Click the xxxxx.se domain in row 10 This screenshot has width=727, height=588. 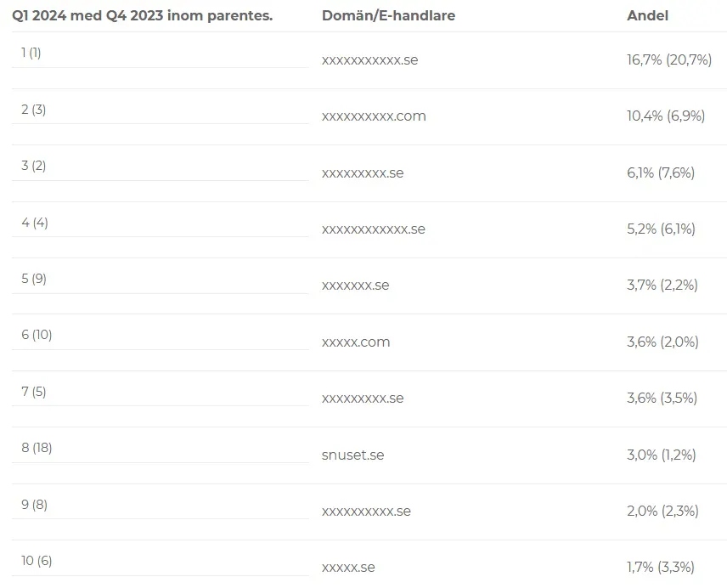click(x=348, y=568)
